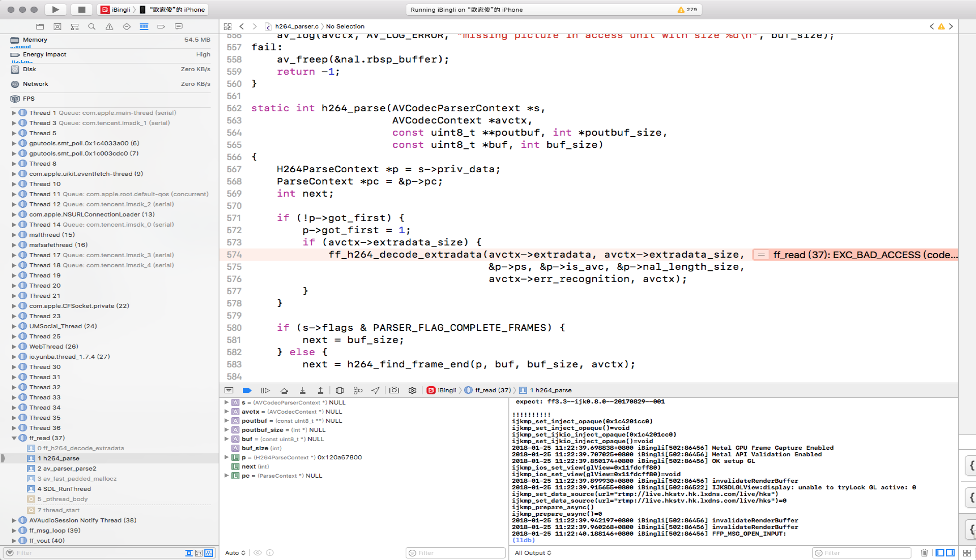Open the issue navigator warning icon
The height and width of the screenshot is (560, 976).
tap(109, 26)
